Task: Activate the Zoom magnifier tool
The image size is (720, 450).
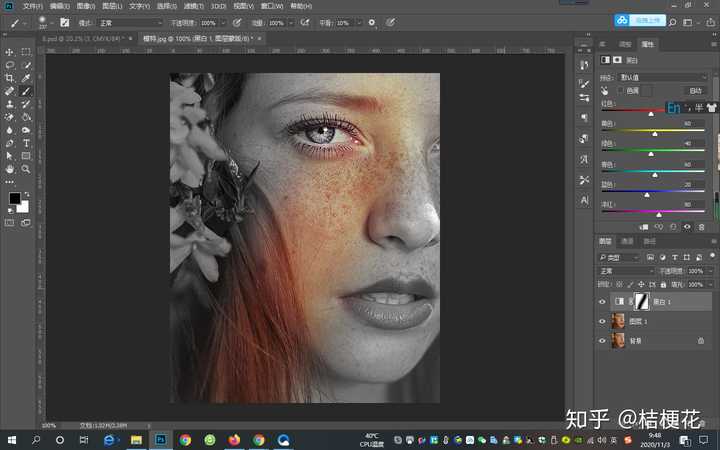Action: [26, 169]
